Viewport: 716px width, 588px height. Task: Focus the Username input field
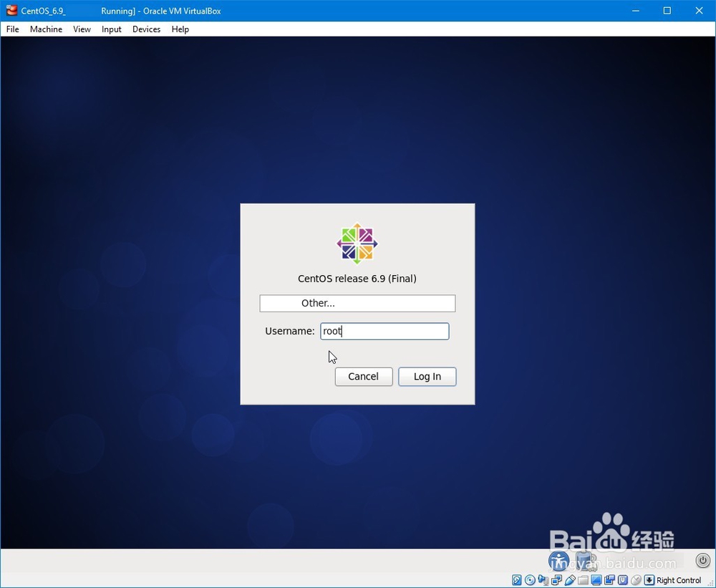385,331
